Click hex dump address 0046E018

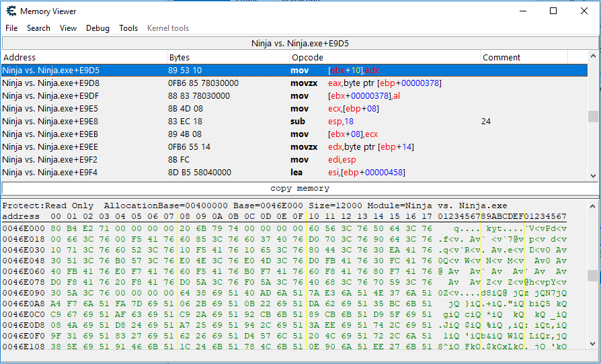(x=24, y=239)
